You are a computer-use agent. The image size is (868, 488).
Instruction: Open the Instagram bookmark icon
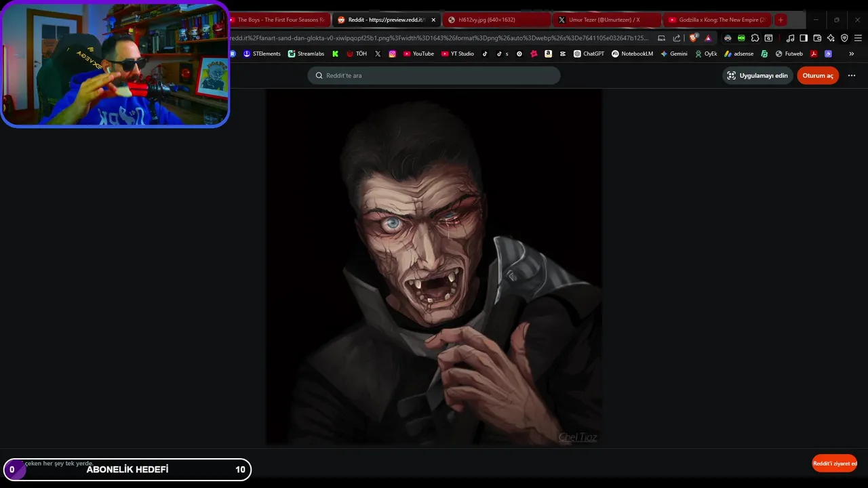(392, 54)
